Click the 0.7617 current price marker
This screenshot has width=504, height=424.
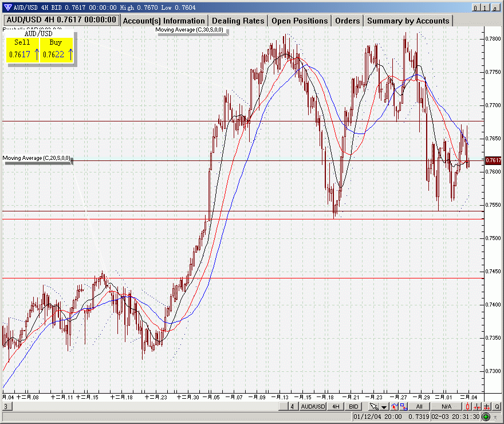click(x=493, y=160)
